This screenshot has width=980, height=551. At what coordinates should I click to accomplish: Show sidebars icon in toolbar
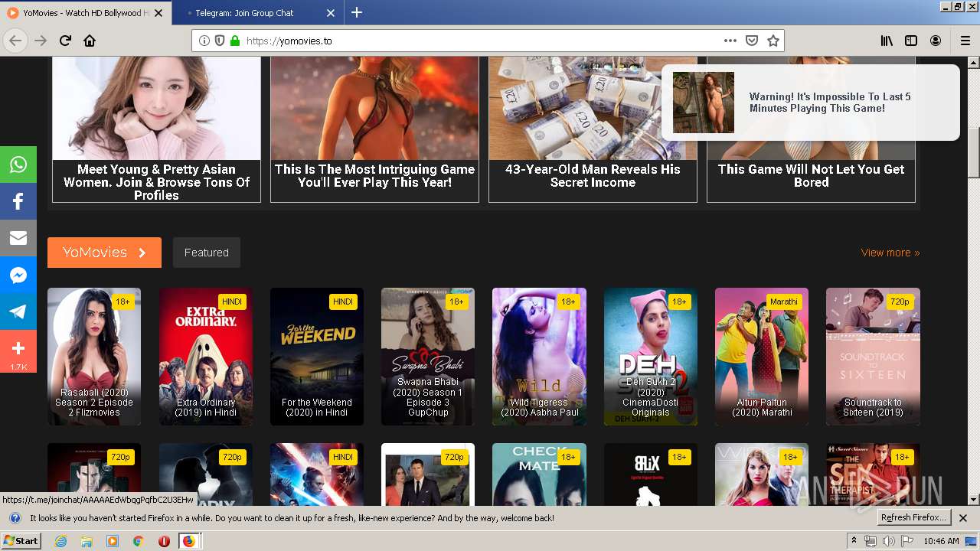911,41
